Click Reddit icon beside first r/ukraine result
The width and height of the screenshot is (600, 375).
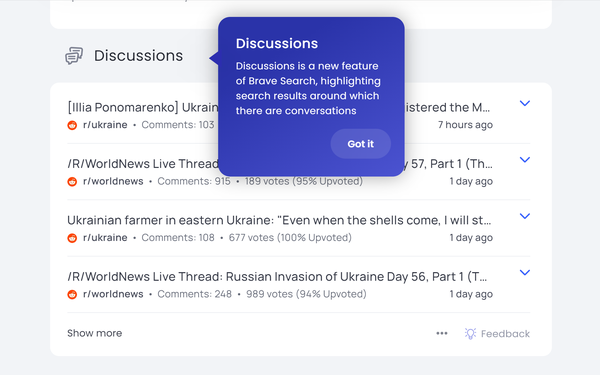tap(72, 125)
